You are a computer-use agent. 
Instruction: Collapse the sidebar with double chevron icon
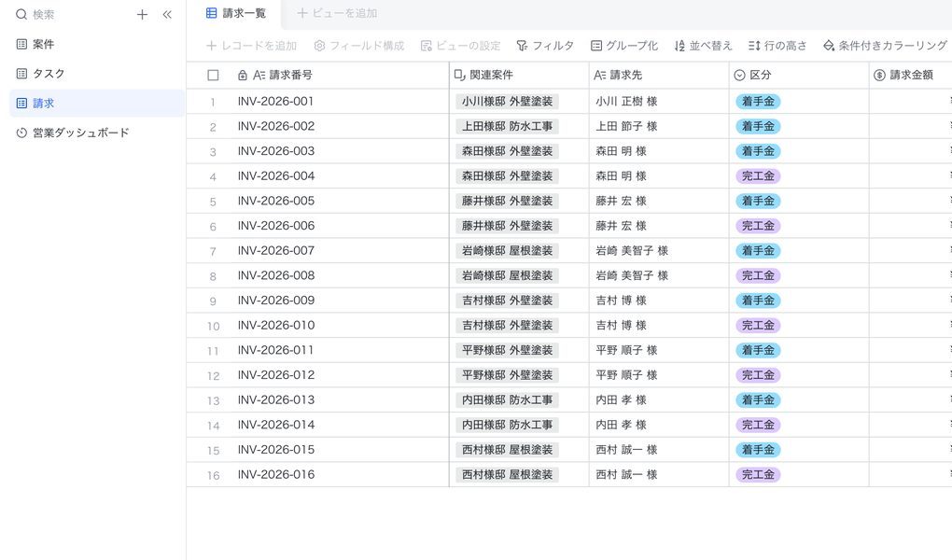pyautogui.click(x=167, y=15)
